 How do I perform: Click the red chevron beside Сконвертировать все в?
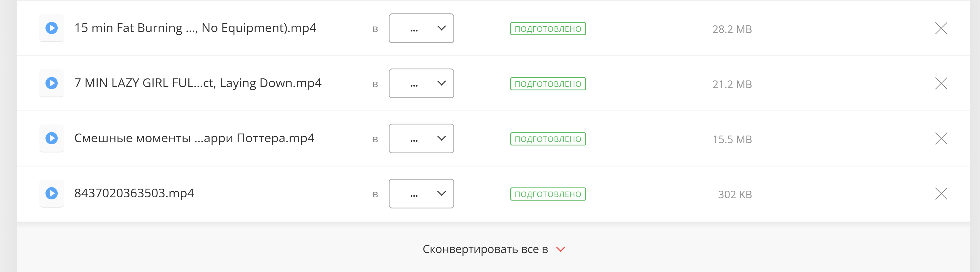(560, 249)
